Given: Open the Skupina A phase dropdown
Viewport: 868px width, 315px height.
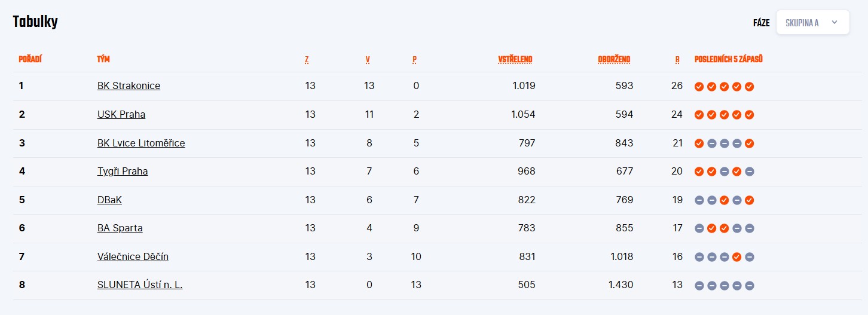Looking at the screenshot, I should click(x=812, y=23).
